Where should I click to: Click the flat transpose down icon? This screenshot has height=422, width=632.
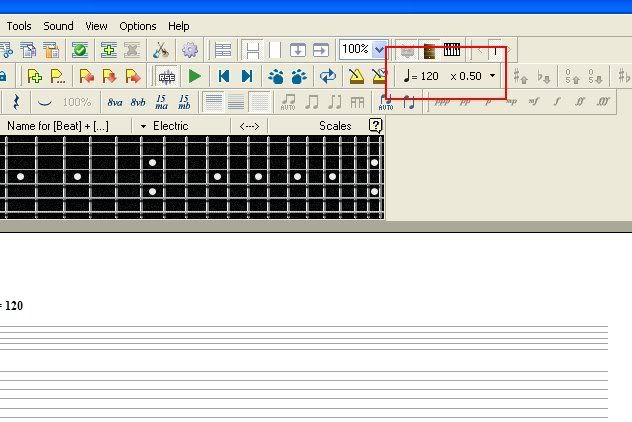[543, 76]
